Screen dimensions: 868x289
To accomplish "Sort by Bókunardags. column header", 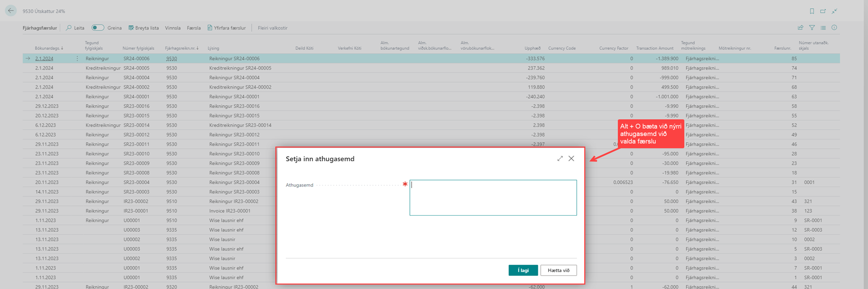I will point(48,48).
